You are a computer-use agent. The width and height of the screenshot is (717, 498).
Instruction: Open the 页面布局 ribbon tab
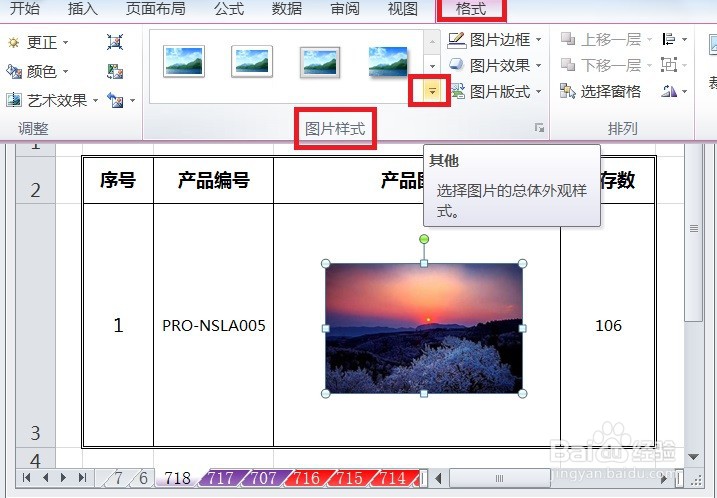click(x=155, y=9)
